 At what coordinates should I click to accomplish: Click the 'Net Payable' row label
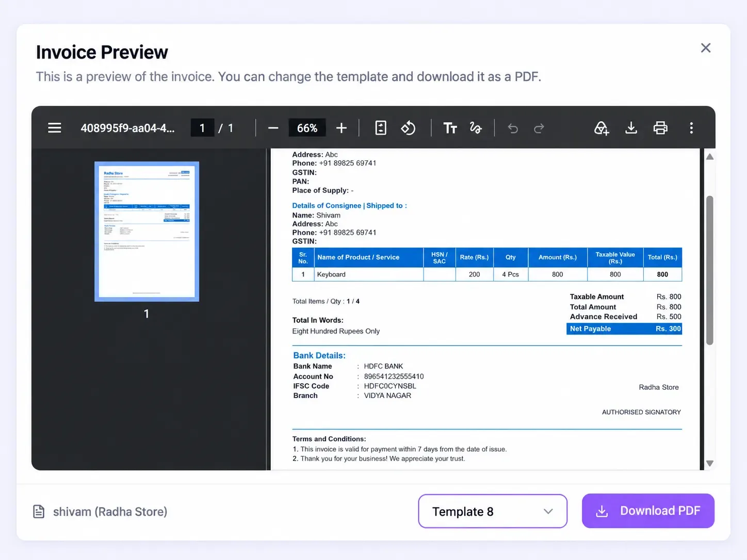click(x=590, y=328)
